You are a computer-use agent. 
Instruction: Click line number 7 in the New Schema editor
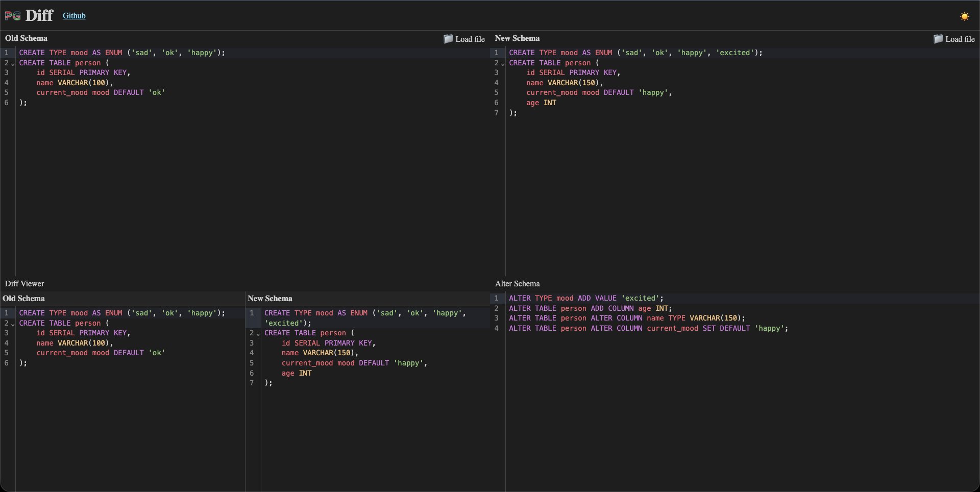tap(496, 113)
